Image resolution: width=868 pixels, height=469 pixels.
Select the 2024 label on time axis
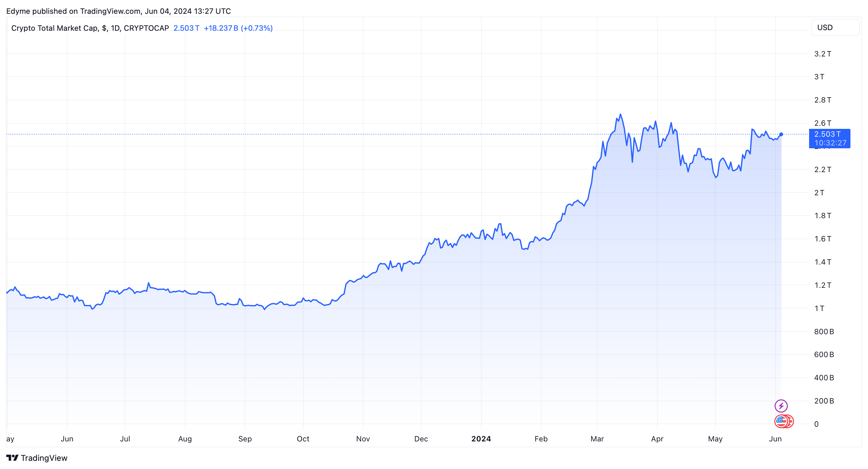click(481, 439)
